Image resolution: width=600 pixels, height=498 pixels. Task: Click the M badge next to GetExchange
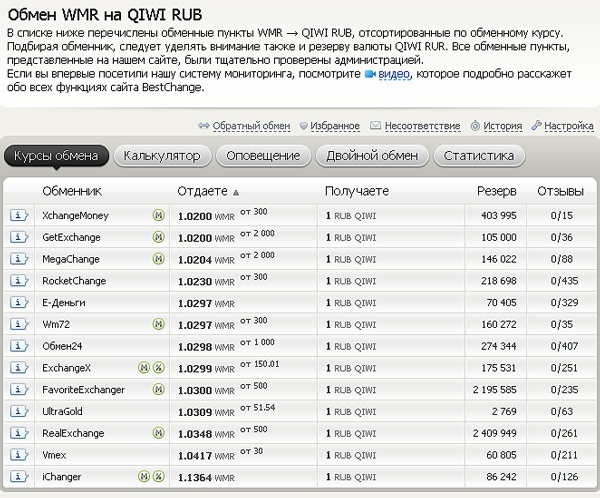158,237
